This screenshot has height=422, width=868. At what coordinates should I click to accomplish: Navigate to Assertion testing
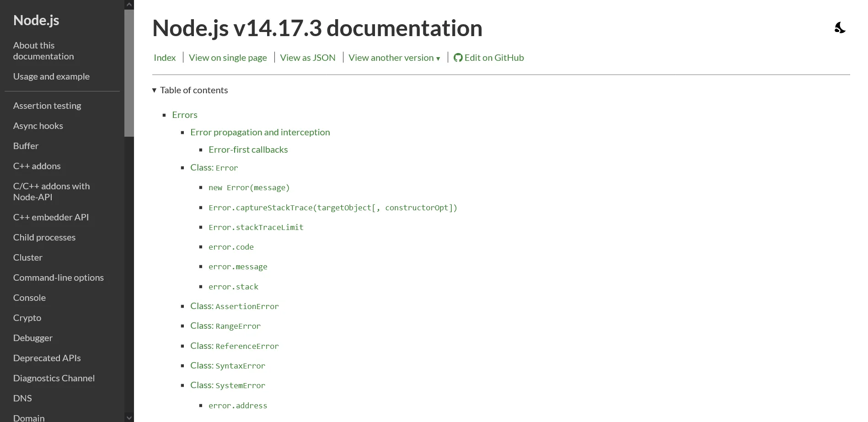coord(47,106)
